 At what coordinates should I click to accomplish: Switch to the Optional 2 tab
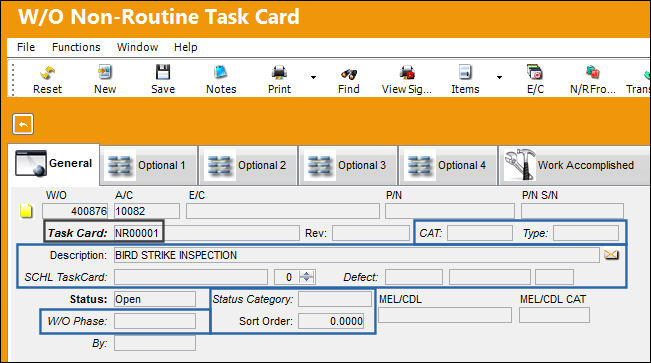pos(248,165)
